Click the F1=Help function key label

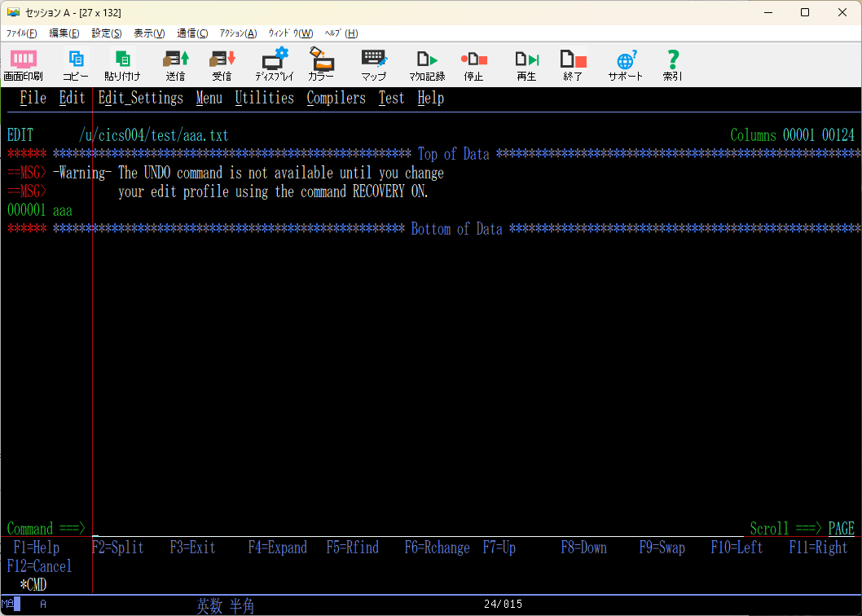(x=37, y=548)
